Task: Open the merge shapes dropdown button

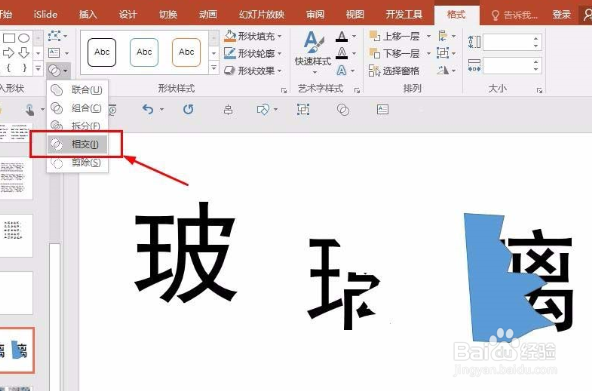Action: pos(58,70)
